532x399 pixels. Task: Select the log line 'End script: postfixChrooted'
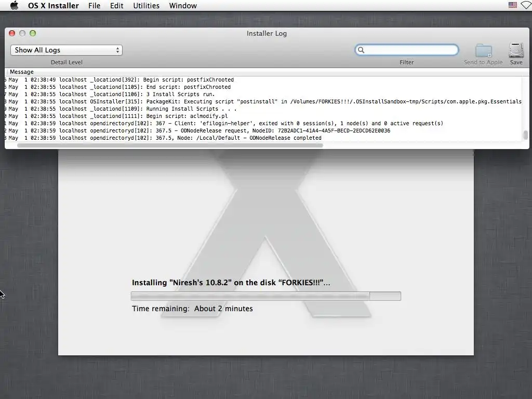click(263, 87)
